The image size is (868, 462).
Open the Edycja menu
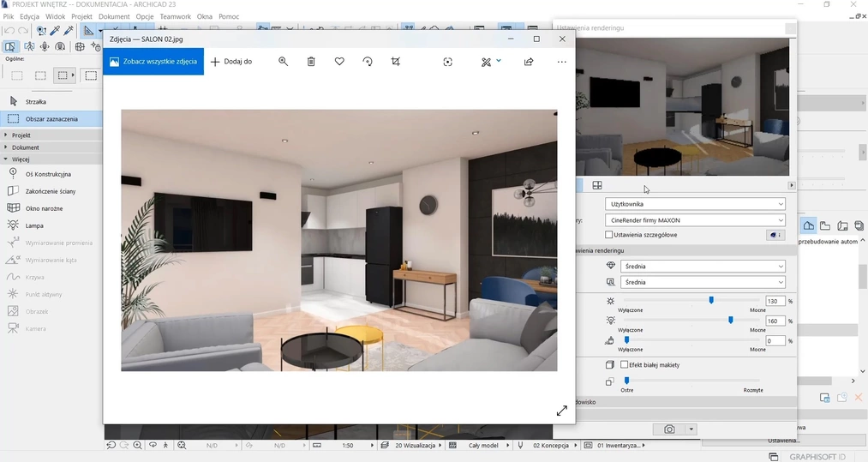[29, 16]
